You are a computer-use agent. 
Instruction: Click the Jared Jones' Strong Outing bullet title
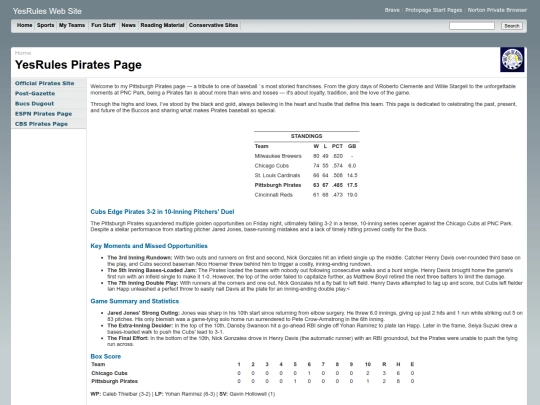(x=143, y=313)
